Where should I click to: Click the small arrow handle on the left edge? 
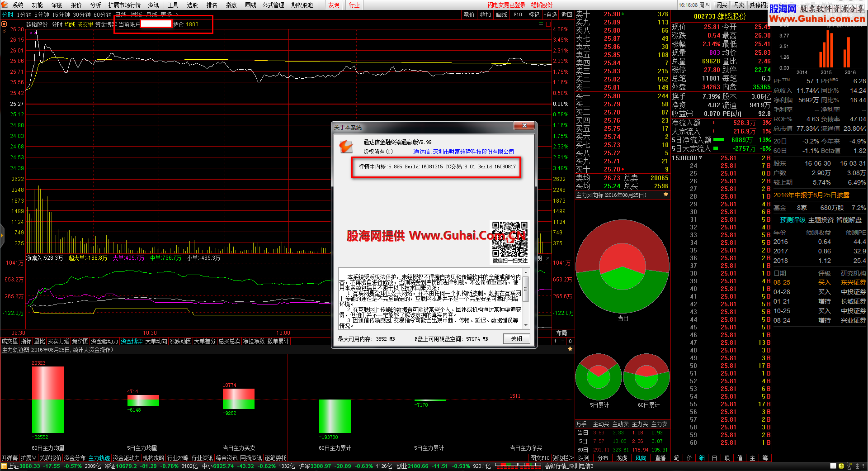tap(2, 235)
